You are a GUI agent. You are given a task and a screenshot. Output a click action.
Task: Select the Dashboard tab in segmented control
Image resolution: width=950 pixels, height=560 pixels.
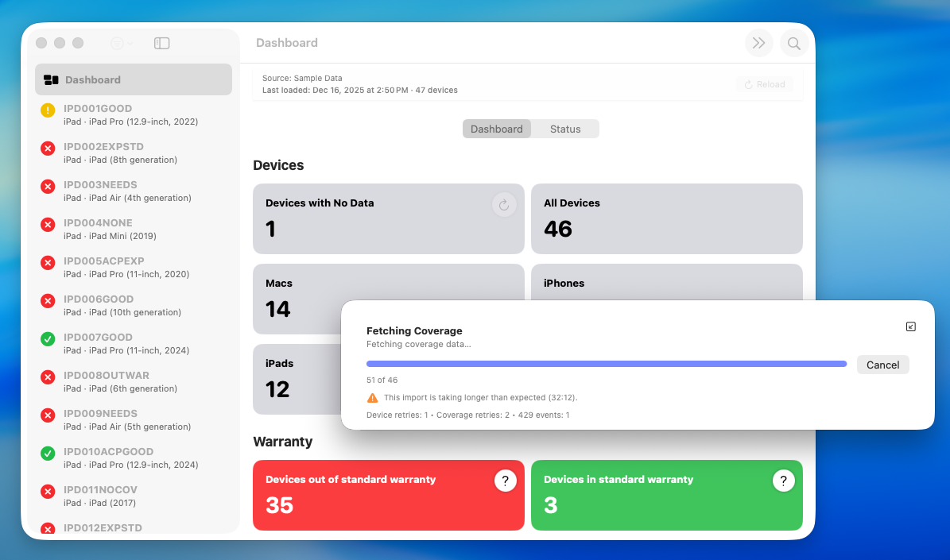tap(496, 128)
